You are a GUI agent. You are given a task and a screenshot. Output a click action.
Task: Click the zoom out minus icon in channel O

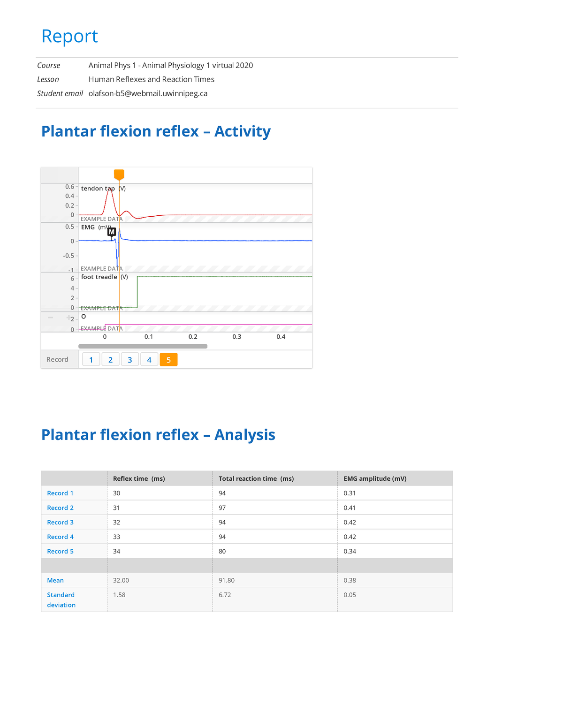tap(50, 318)
